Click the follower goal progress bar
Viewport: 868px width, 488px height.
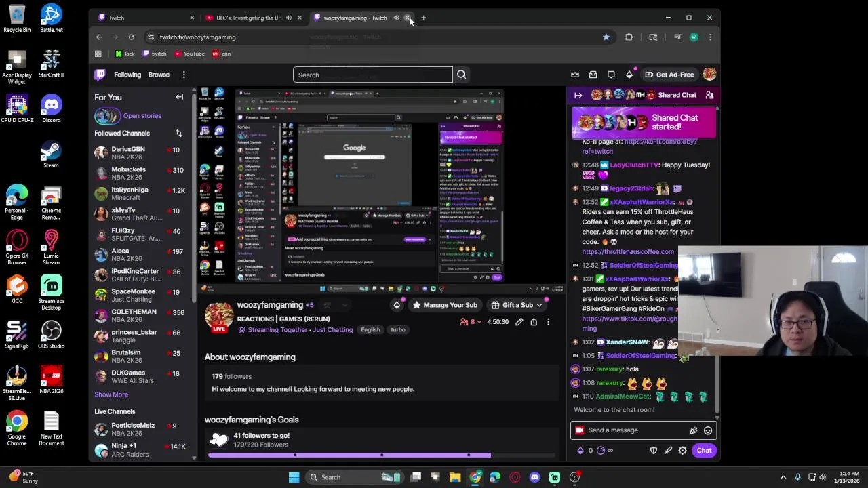382,455
